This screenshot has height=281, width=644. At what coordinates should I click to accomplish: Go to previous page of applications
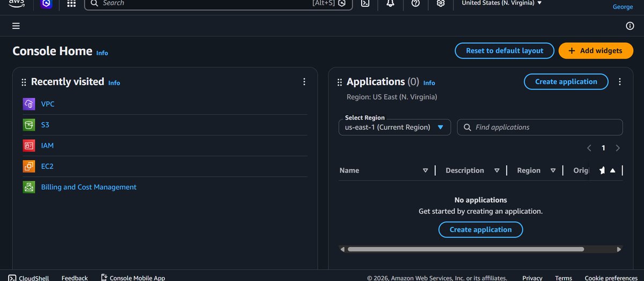tap(589, 148)
